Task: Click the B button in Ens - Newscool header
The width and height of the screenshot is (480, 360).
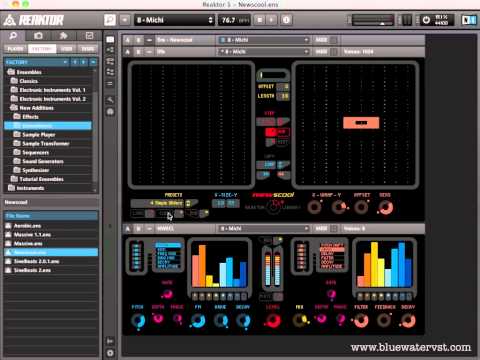Action: [139, 40]
